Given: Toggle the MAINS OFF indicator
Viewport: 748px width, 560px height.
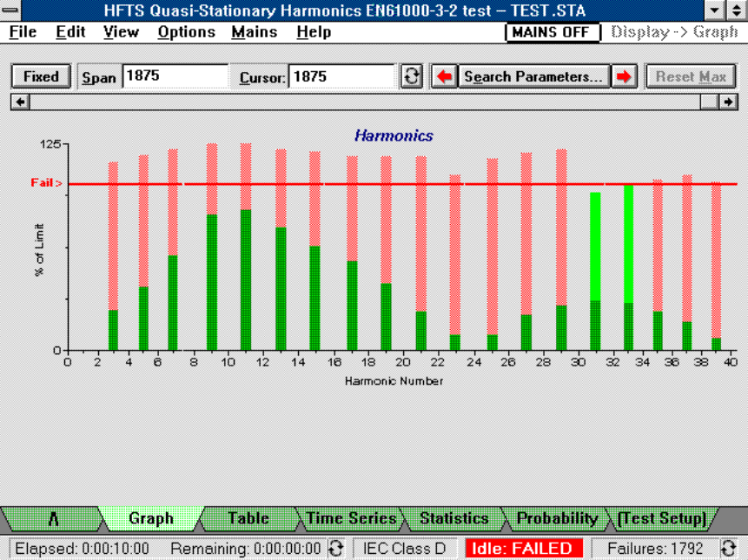Looking at the screenshot, I should pyautogui.click(x=553, y=32).
